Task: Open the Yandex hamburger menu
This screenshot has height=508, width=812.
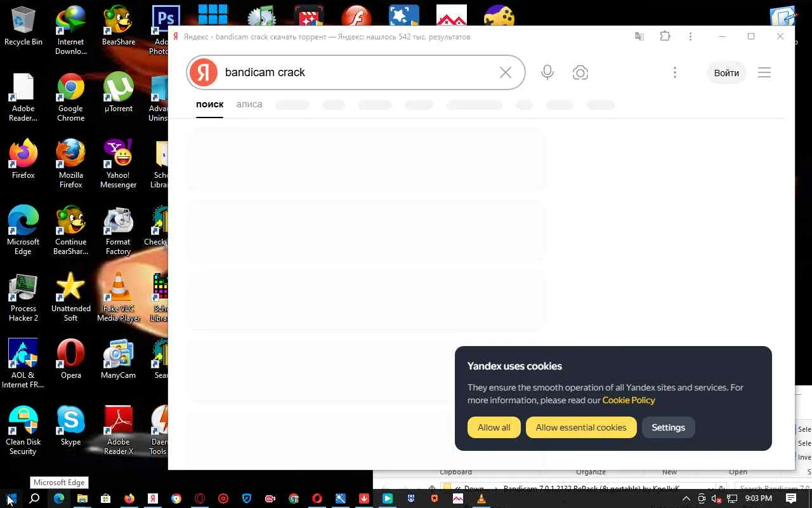Action: [x=764, y=72]
